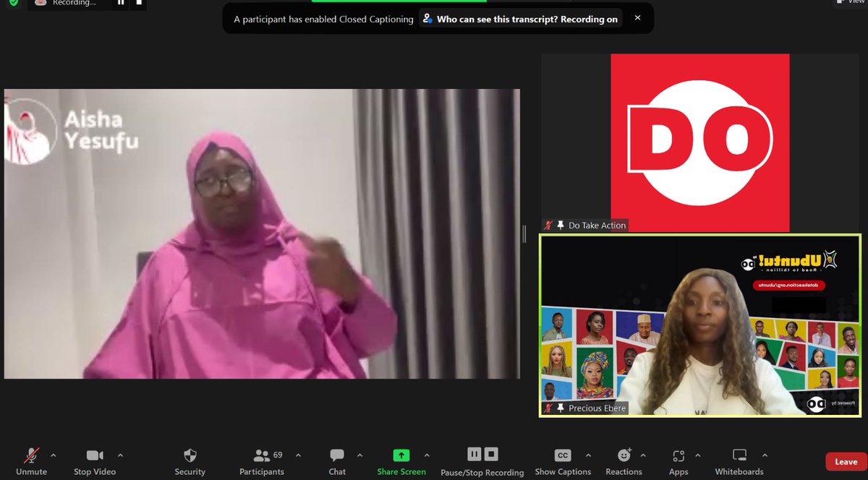
Task: Click "A participant has enabled Closed Captioning" text
Action: pyautogui.click(x=323, y=20)
